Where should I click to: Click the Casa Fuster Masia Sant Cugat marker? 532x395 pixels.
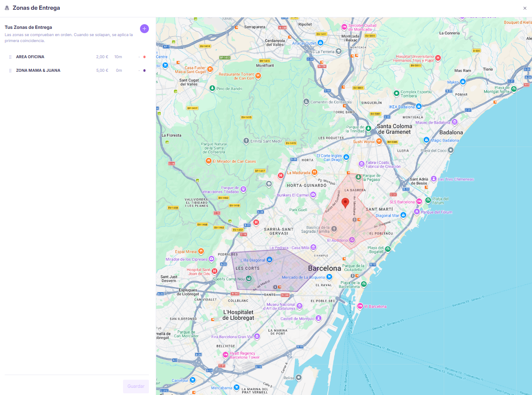coord(210,69)
